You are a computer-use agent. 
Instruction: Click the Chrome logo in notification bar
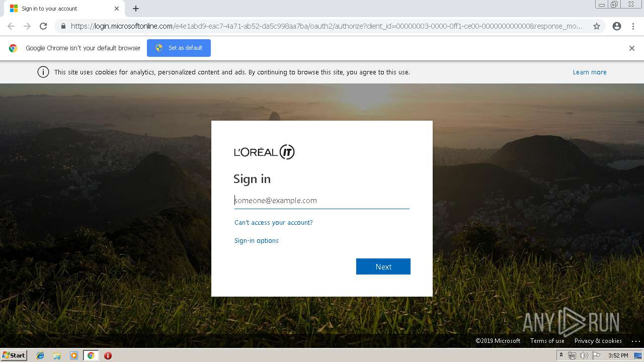tap(13, 48)
